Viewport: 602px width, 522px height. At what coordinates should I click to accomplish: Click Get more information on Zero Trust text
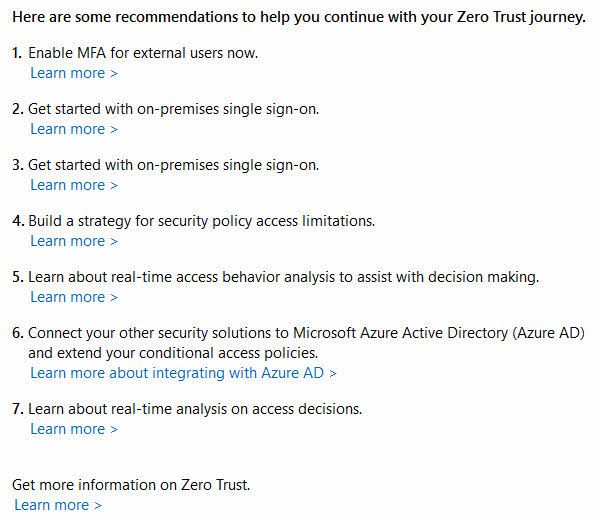[x=131, y=485]
